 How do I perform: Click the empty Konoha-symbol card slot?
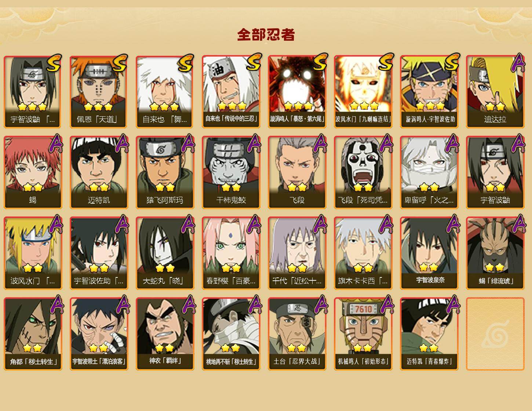[x=495, y=334]
